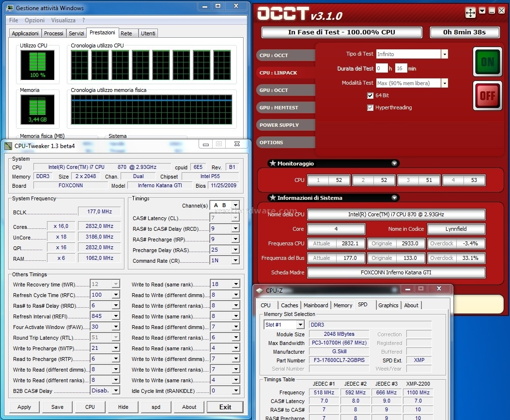Open the Ras# to Ras# Delay (tRRD) dropdown
This screenshot has height=420, width=510.
(116, 305)
